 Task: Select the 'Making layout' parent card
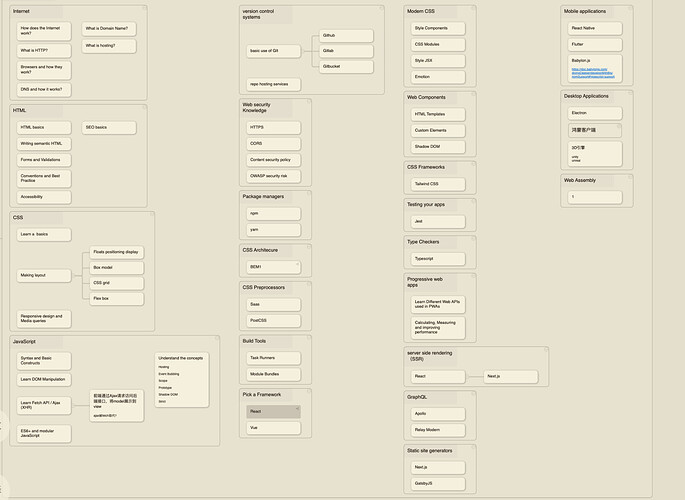coord(44,275)
